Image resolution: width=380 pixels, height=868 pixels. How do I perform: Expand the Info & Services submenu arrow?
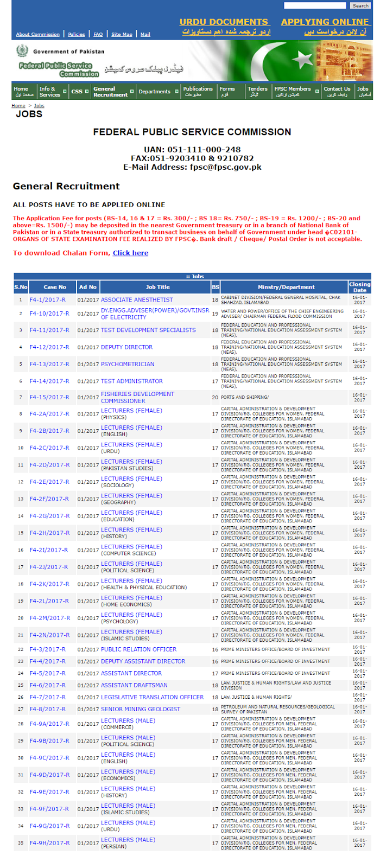[x=65, y=91]
